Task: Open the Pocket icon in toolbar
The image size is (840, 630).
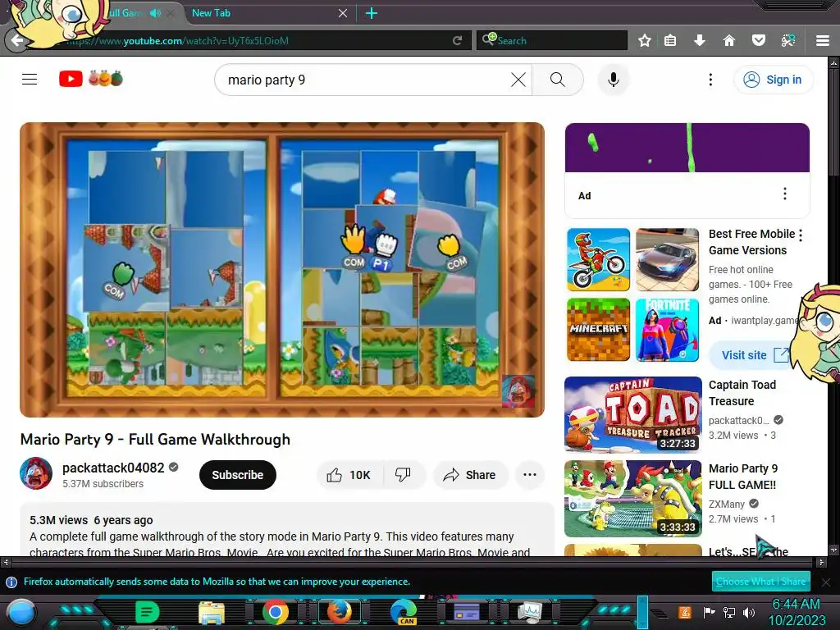Action: (758, 40)
